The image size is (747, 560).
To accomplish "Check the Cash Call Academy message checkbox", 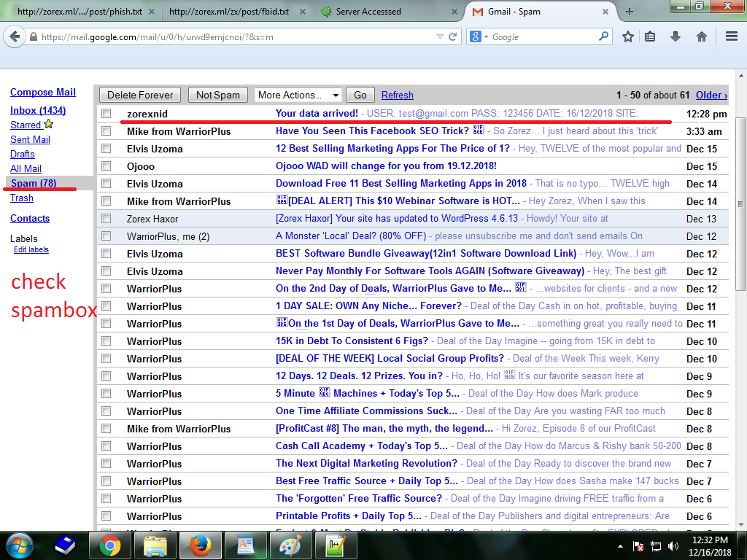I will pyautogui.click(x=107, y=446).
